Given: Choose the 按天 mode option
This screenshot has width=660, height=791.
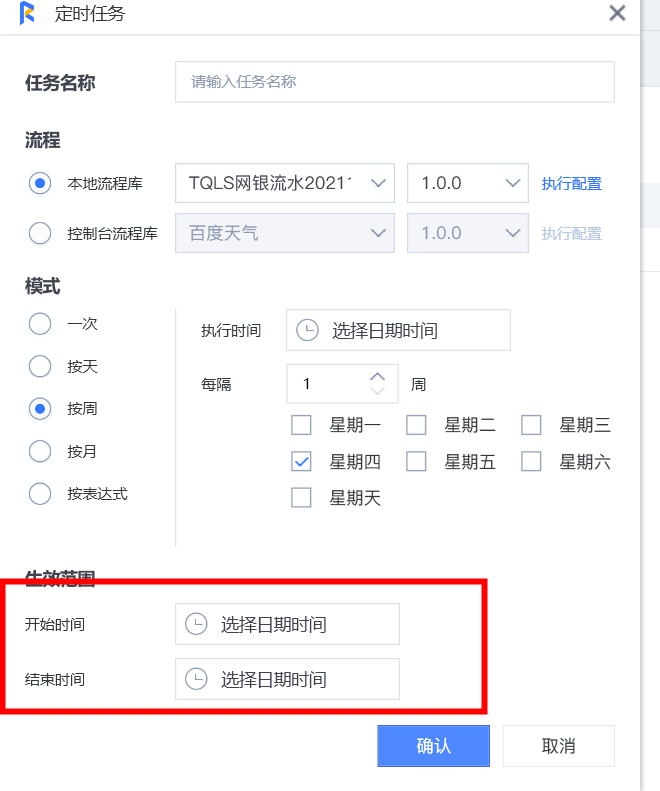Looking at the screenshot, I should [x=40, y=366].
